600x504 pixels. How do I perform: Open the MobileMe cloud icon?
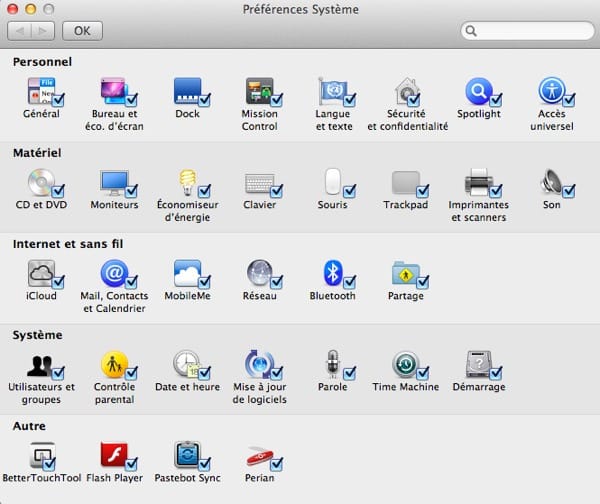188,273
